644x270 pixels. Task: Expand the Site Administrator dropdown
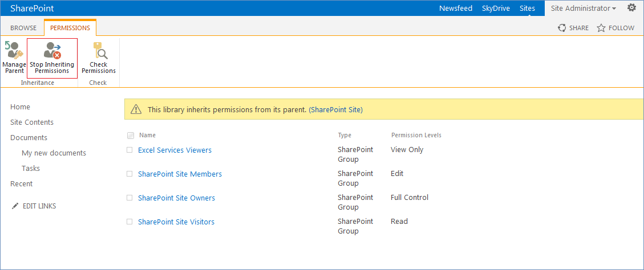[x=583, y=8]
